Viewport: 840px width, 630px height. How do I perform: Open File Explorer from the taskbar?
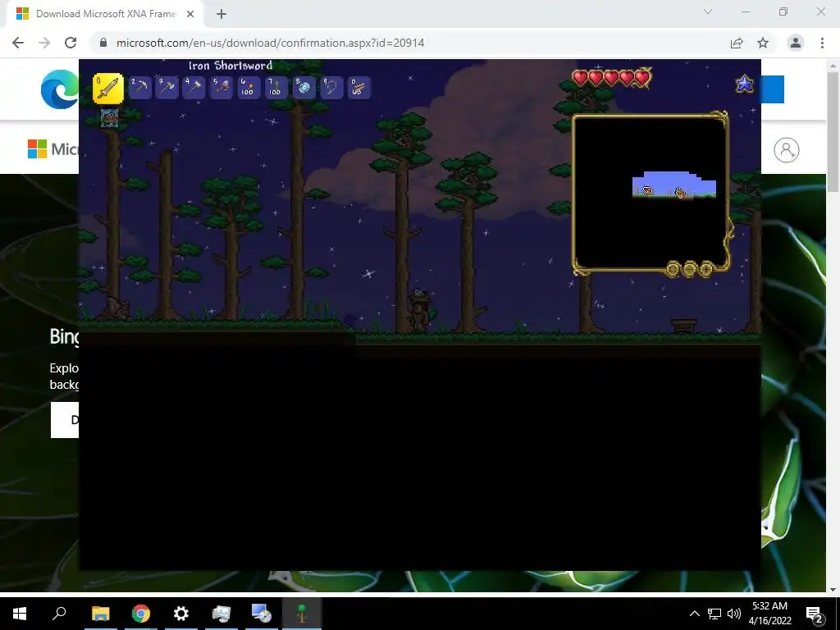click(100, 614)
